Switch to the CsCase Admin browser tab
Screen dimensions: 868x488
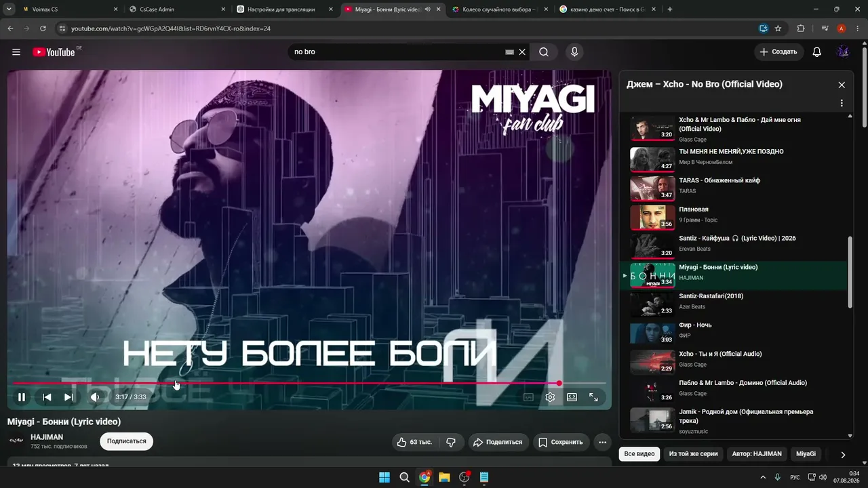click(178, 9)
